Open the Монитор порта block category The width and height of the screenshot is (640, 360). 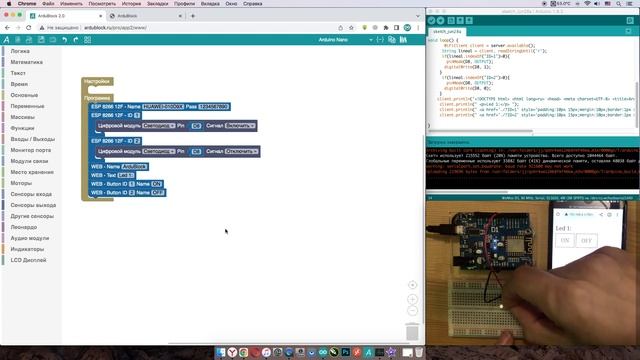click(31, 150)
